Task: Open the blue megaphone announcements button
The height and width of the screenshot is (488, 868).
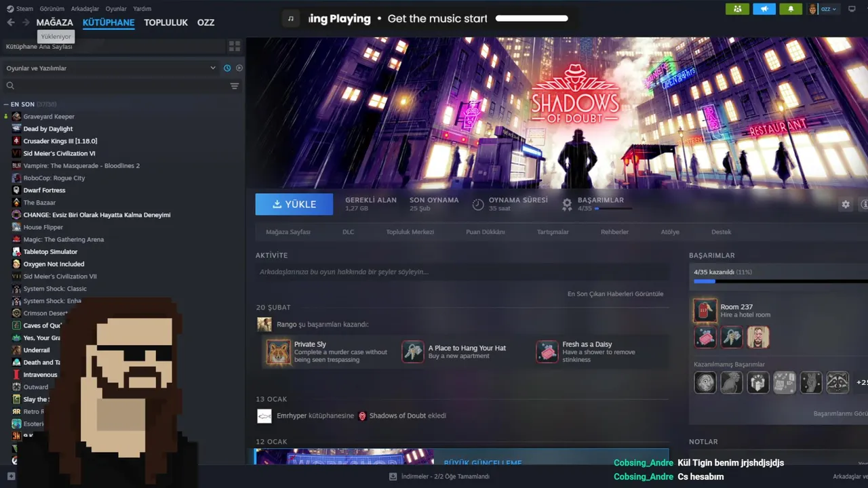Action: [x=764, y=9]
